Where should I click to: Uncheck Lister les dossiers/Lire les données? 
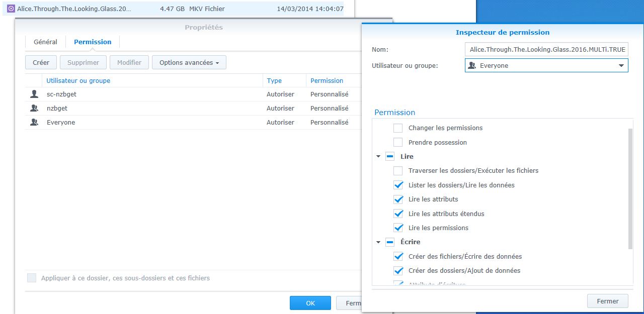pos(398,185)
